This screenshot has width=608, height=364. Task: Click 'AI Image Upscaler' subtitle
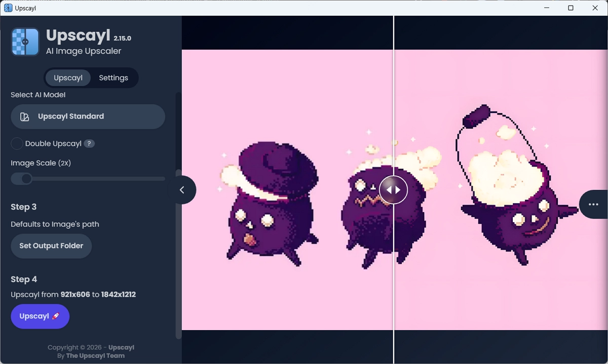tap(84, 51)
